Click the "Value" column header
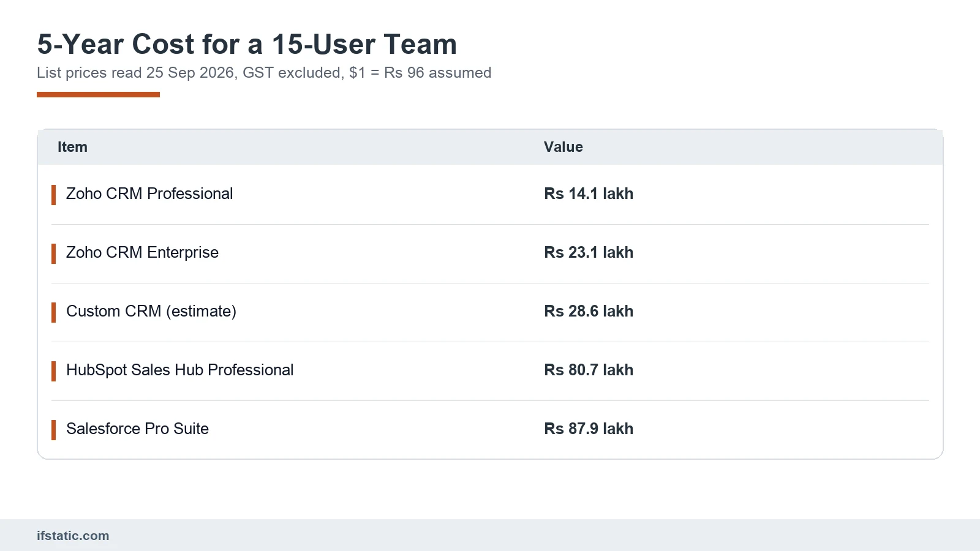 pos(563,147)
